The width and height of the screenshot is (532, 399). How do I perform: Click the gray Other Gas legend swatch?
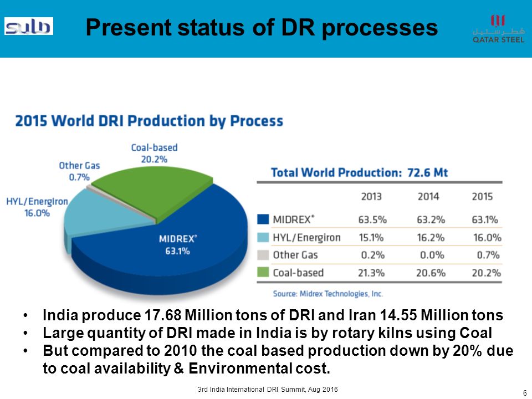[263, 255]
